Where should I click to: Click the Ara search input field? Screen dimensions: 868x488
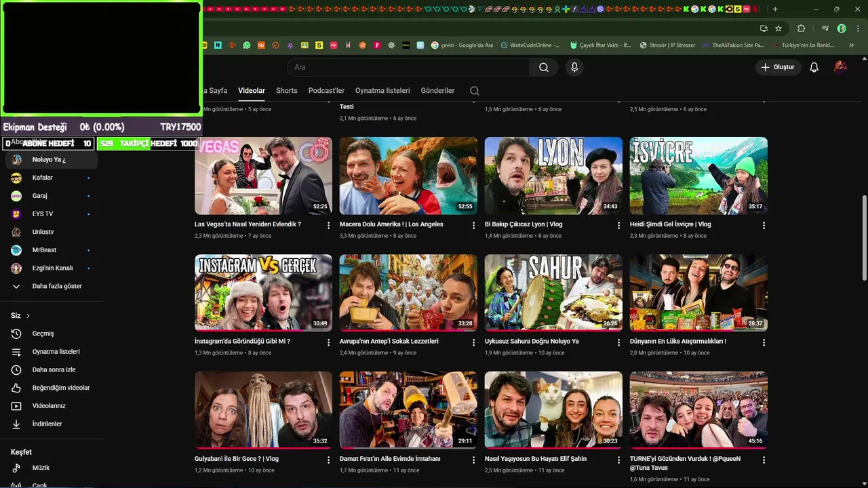tap(408, 67)
